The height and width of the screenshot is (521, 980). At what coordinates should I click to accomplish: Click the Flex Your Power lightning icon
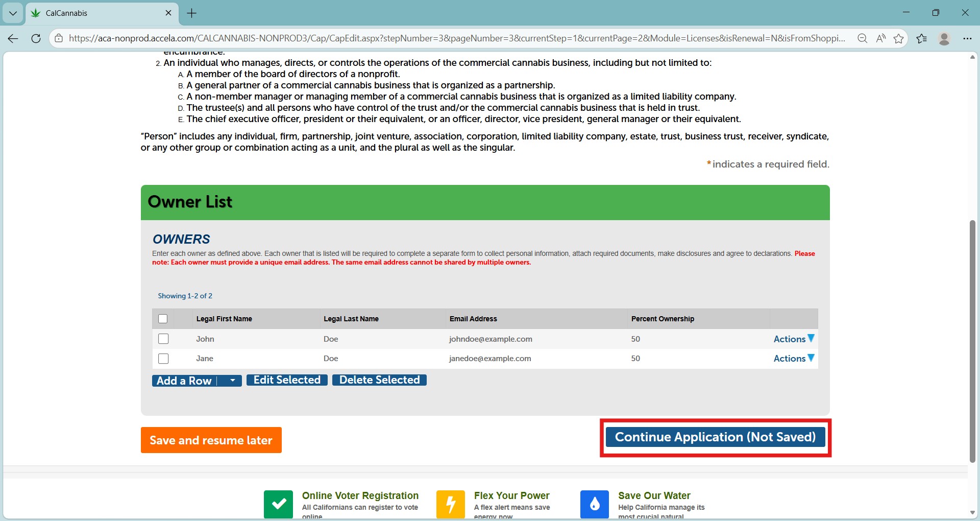click(451, 505)
